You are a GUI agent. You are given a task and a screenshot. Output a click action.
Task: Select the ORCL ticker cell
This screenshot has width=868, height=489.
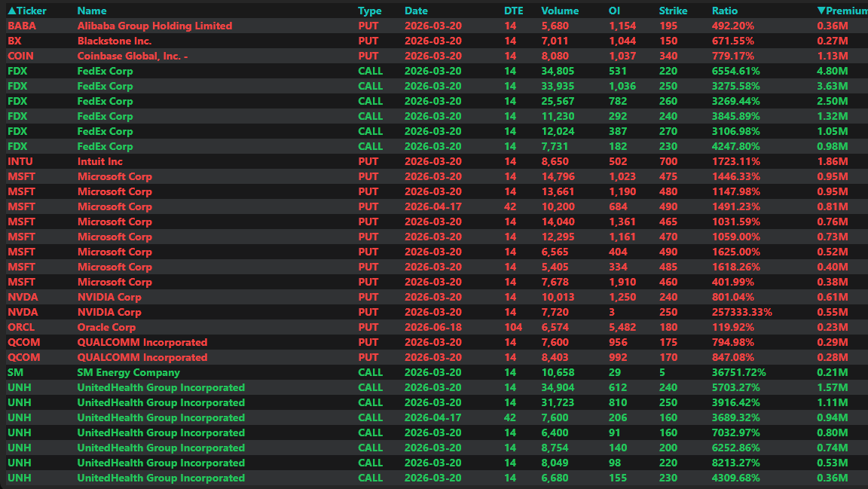[21, 327]
